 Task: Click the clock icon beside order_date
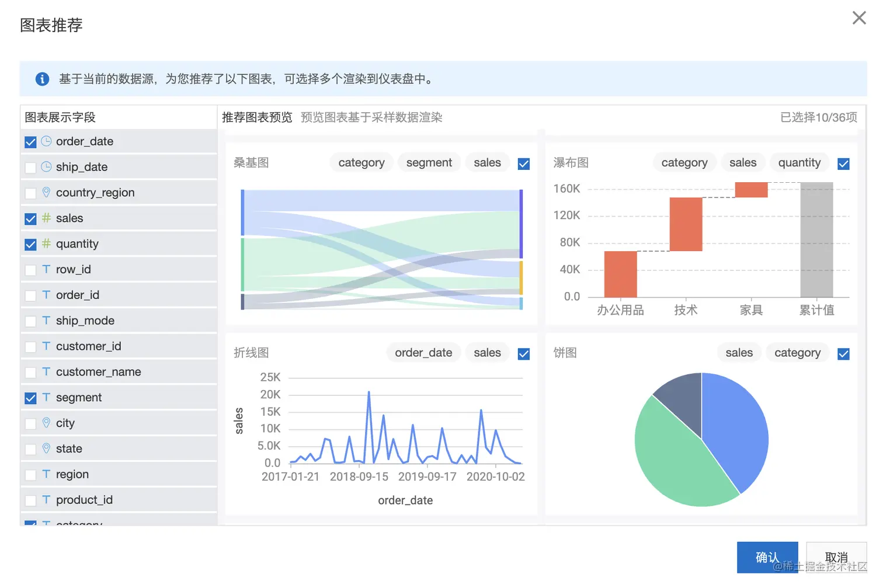coord(46,141)
